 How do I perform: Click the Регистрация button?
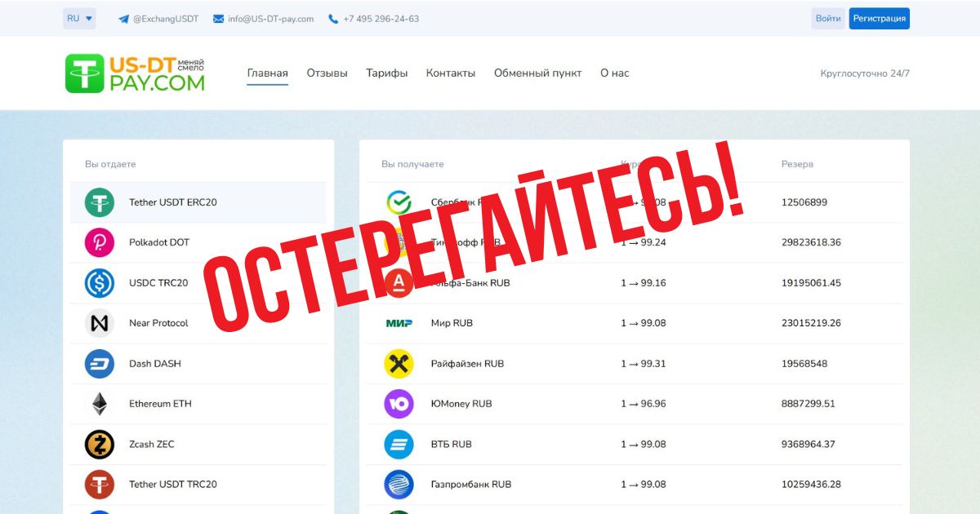click(x=880, y=18)
